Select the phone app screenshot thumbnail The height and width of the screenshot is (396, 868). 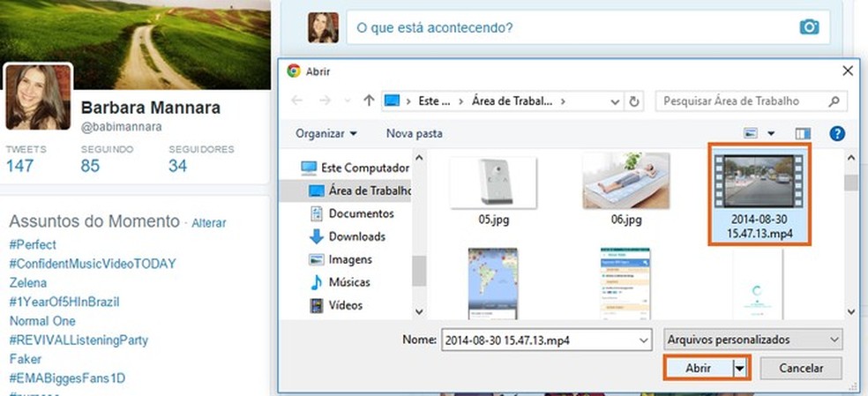tap(625, 284)
